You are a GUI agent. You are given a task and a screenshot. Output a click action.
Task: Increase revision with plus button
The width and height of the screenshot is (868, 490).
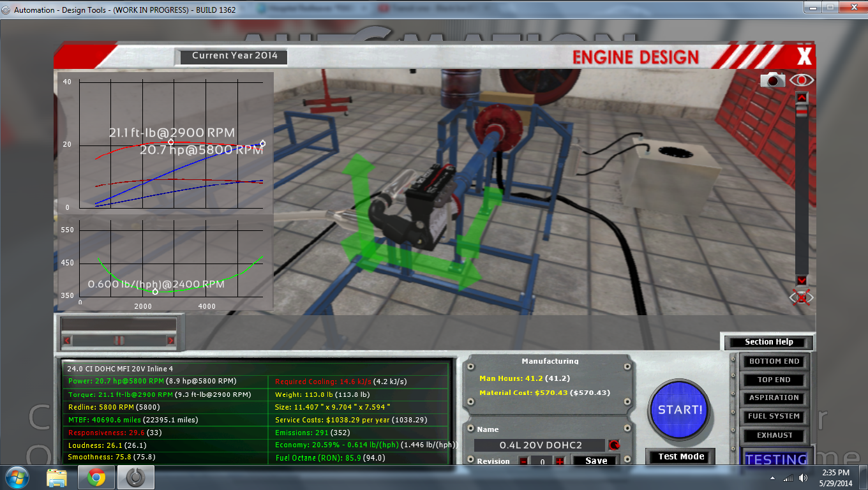pos(560,461)
